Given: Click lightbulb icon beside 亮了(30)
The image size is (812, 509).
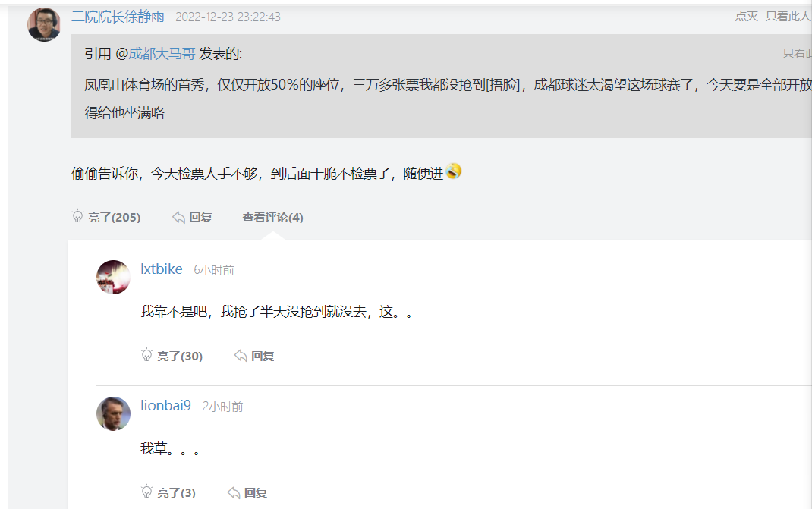Looking at the screenshot, I should pos(147,355).
